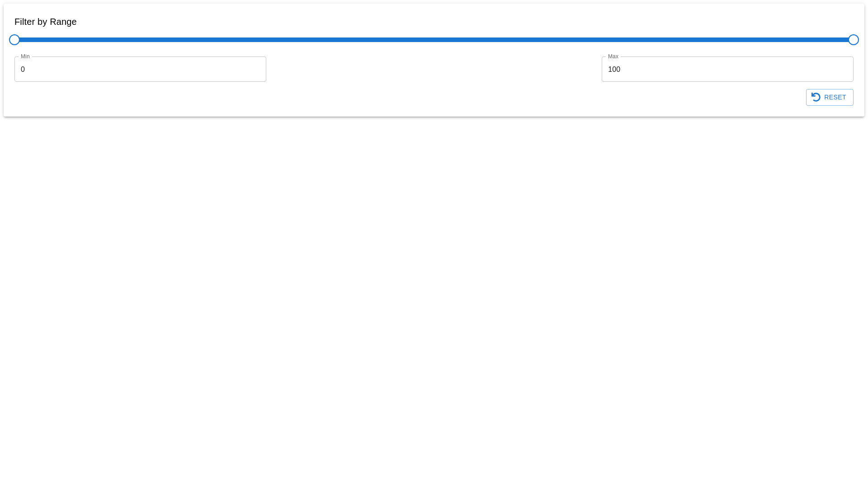Select the left handle of the range slider

coord(14,40)
